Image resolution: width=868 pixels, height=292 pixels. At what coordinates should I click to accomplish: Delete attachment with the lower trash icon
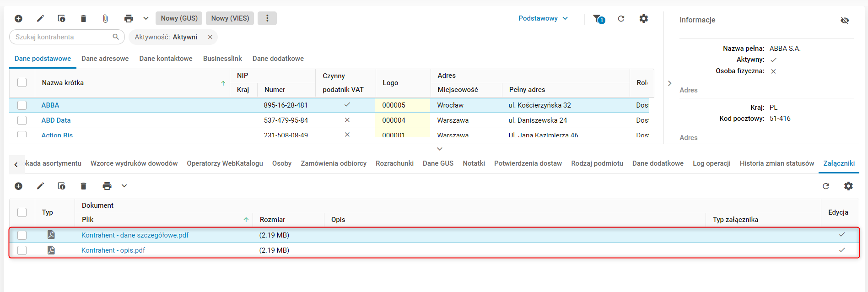[83, 186]
